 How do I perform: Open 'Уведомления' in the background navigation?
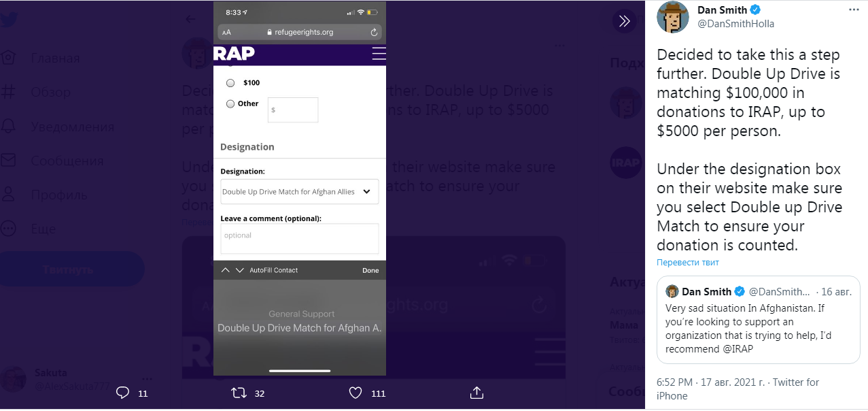pos(72,127)
